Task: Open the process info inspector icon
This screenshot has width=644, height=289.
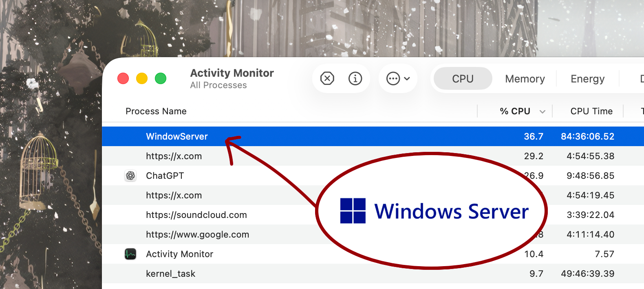Action: click(x=355, y=78)
